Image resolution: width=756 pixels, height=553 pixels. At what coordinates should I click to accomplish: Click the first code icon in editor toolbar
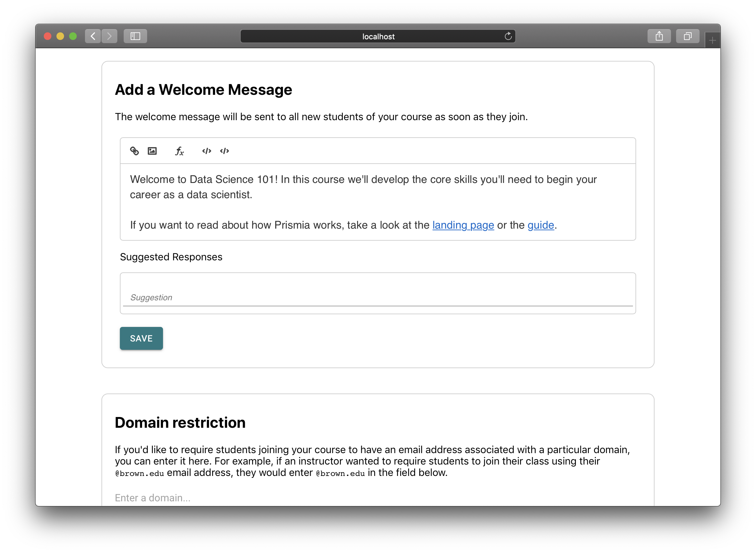pos(206,151)
